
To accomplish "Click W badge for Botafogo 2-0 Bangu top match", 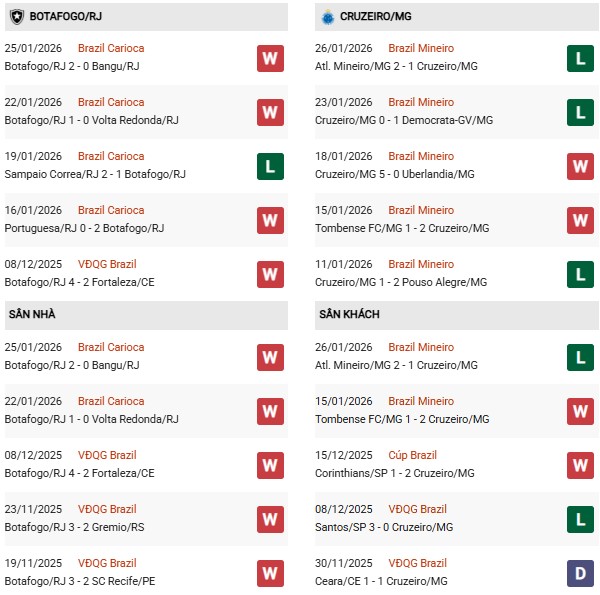I will click(270, 58).
